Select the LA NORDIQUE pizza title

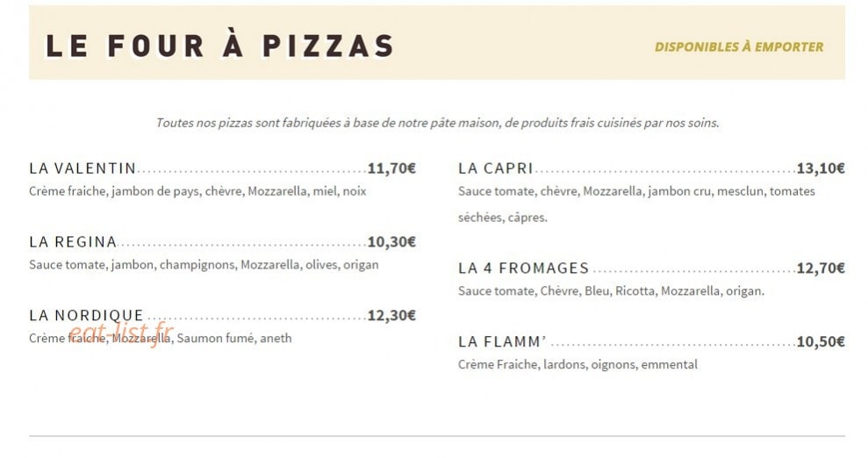(86, 315)
